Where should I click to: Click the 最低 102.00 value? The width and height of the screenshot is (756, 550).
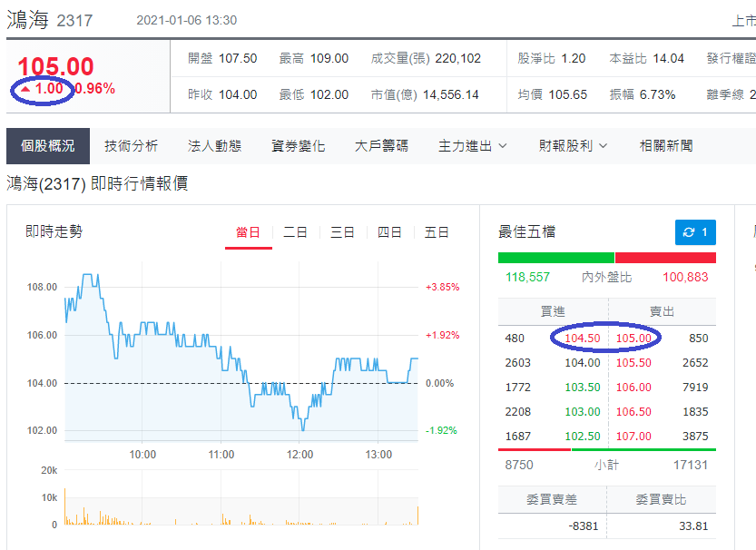329,95
